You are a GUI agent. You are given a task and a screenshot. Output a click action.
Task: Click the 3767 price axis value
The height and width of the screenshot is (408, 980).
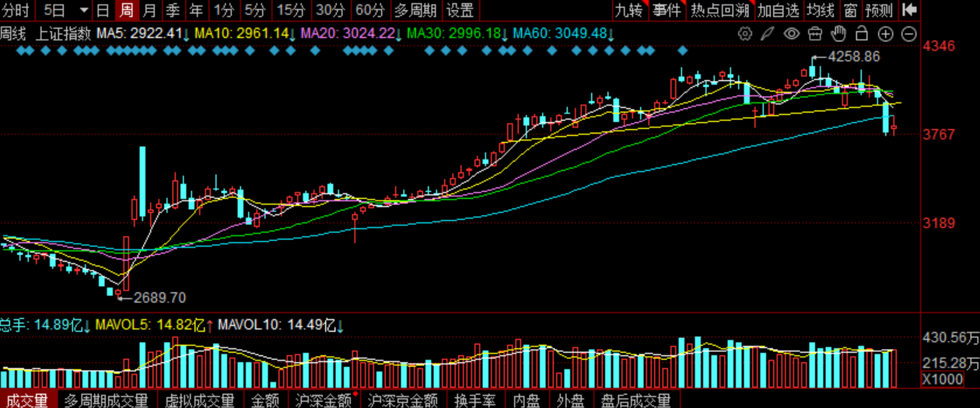pos(938,134)
